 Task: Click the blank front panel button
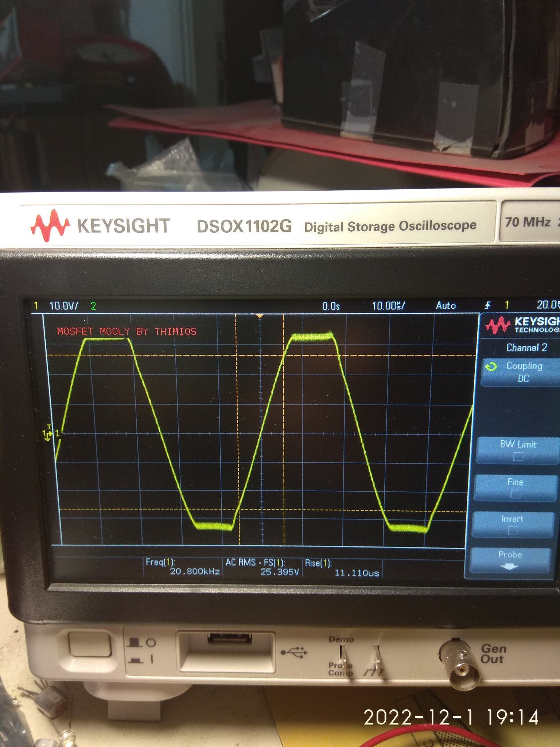coord(90,644)
